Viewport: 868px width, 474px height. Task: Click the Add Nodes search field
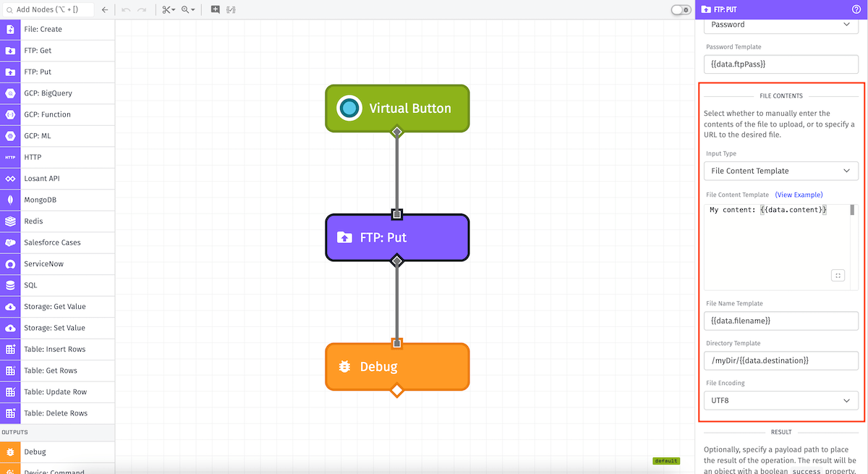48,10
